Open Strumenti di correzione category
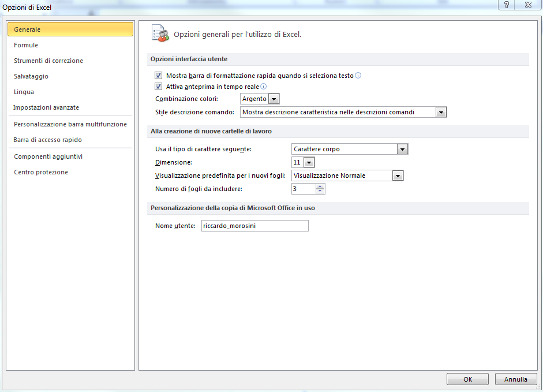 pyautogui.click(x=70, y=61)
